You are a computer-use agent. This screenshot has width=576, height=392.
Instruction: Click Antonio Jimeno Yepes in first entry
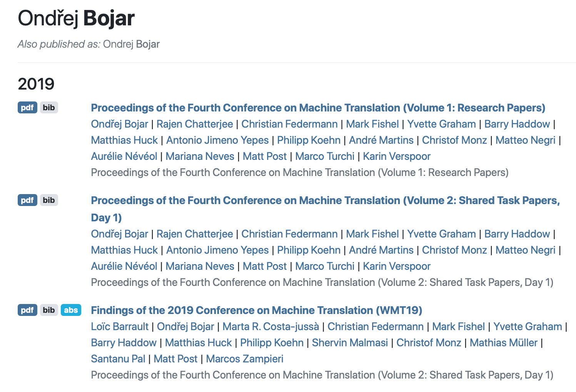point(217,140)
